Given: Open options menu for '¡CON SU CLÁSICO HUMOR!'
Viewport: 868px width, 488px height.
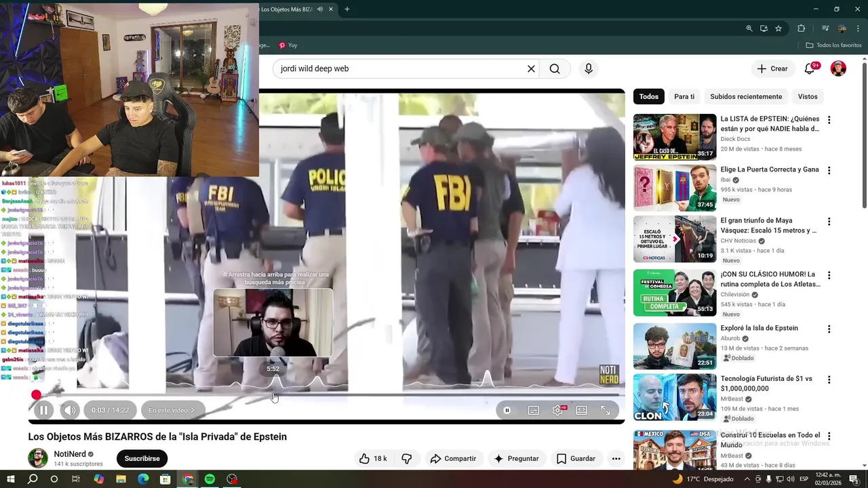Looking at the screenshot, I should (829, 276).
